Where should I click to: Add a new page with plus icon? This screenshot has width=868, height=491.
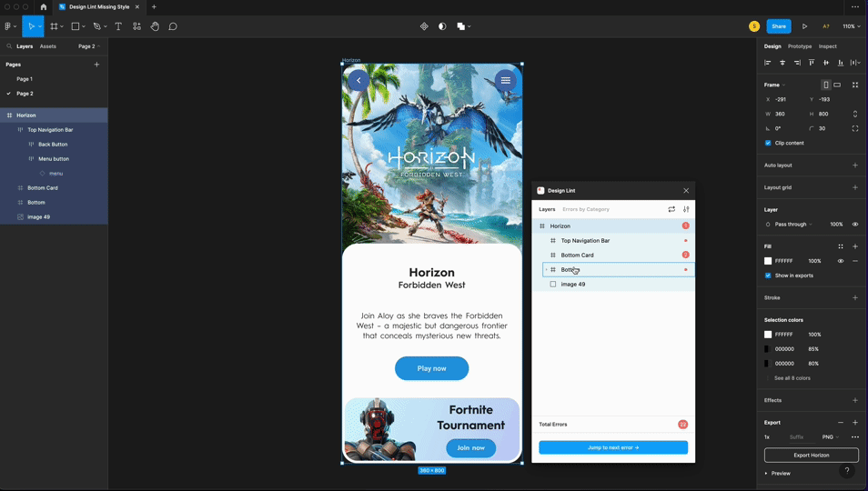96,65
